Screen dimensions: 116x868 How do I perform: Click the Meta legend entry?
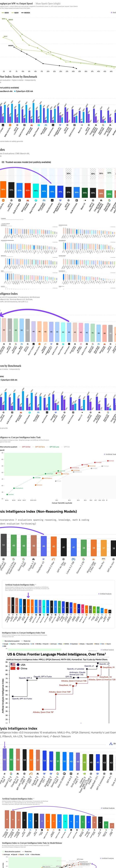click(60, 644)
